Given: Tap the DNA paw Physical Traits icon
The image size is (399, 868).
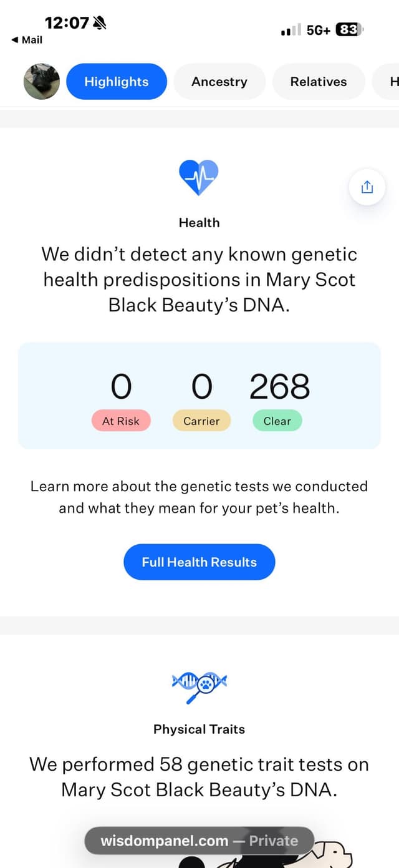Looking at the screenshot, I should point(199,685).
